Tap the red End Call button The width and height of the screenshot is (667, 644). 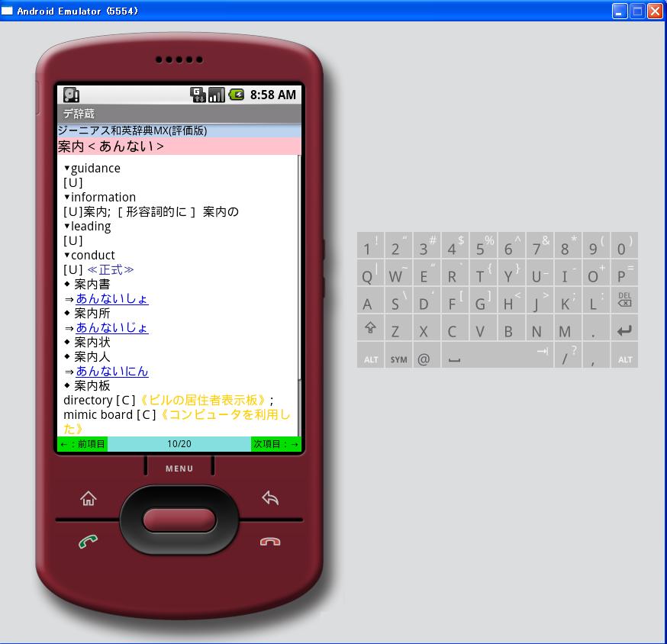click(x=270, y=542)
